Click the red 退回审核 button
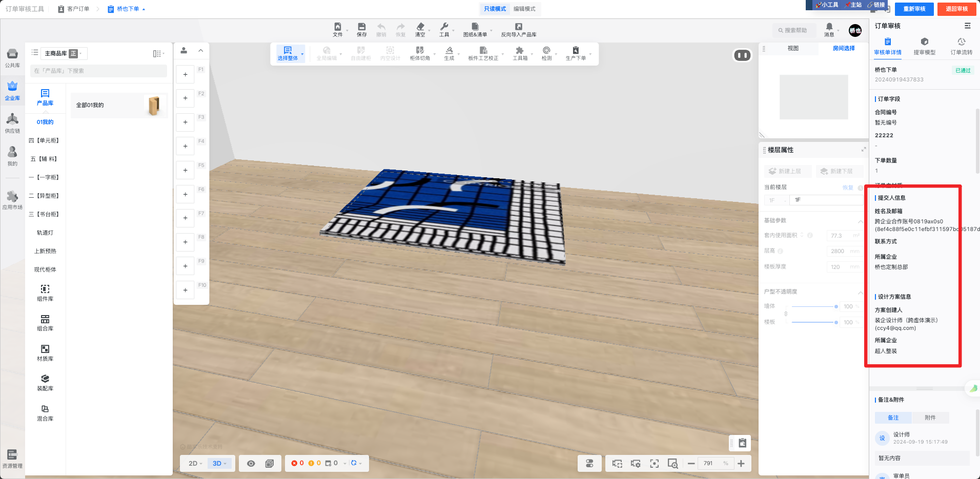This screenshot has height=479, width=980. click(956, 9)
